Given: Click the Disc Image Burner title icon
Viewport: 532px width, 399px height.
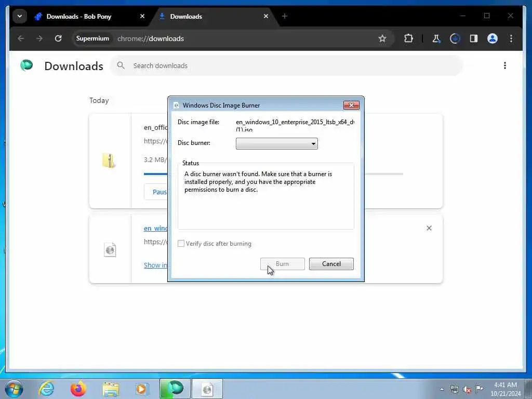Looking at the screenshot, I should pos(177,105).
